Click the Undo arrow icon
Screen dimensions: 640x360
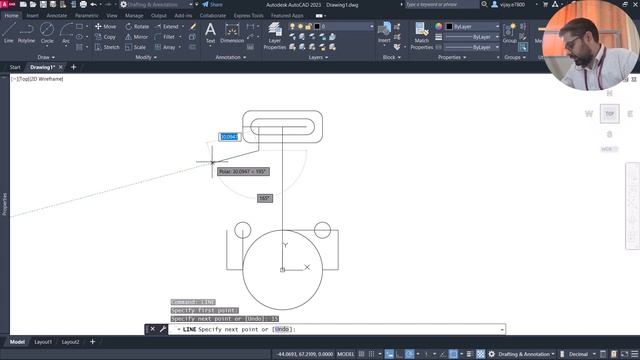click(93, 4)
